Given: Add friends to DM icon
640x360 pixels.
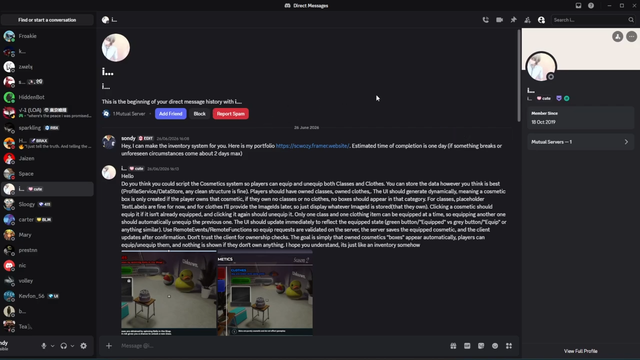Looking at the screenshot, I should [527, 20].
